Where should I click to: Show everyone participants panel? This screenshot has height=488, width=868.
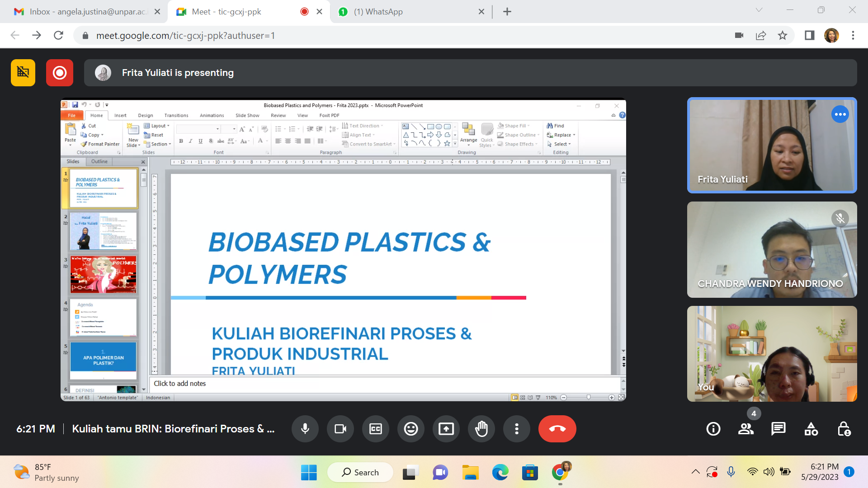click(x=746, y=429)
